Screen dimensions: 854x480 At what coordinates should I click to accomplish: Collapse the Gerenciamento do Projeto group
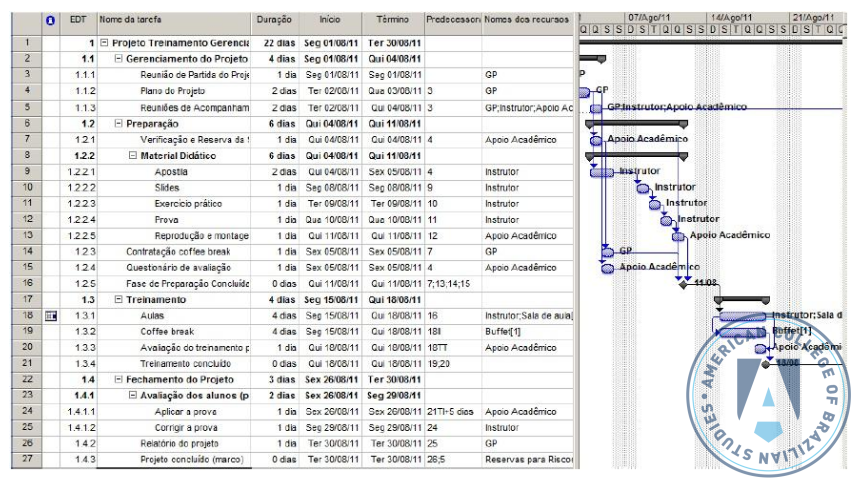tap(118, 58)
